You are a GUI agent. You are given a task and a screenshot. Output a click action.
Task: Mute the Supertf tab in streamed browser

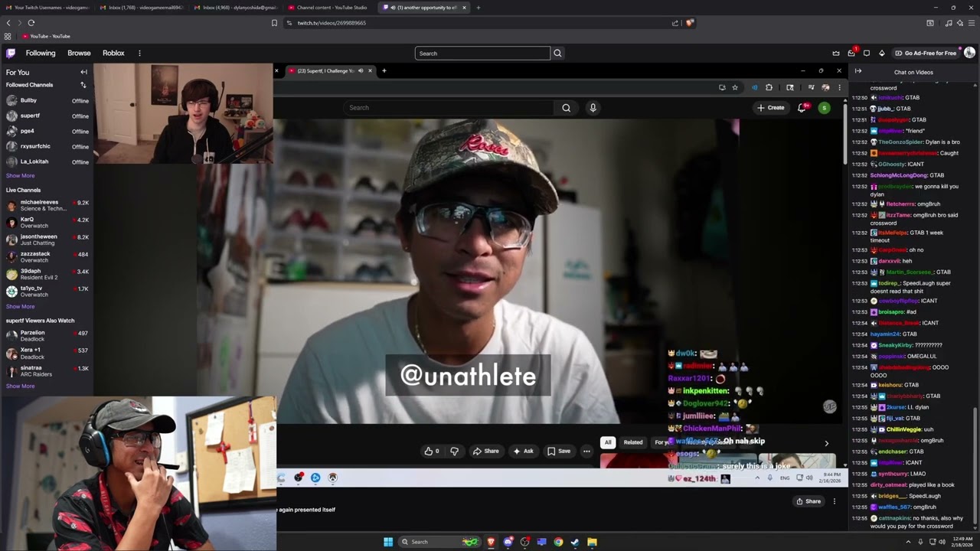(359, 71)
